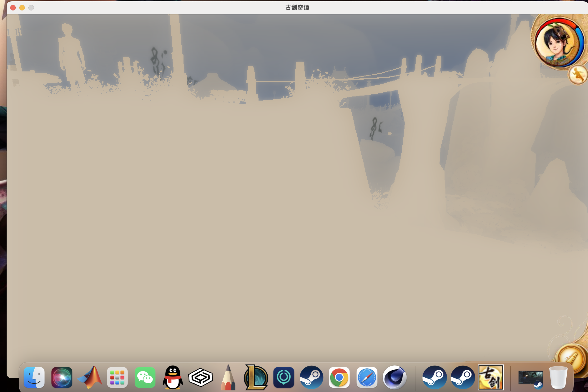Minimize the 古剑奇谭 window
Image resolution: width=588 pixels, height=392 pixels.
[x=22, y=8]
